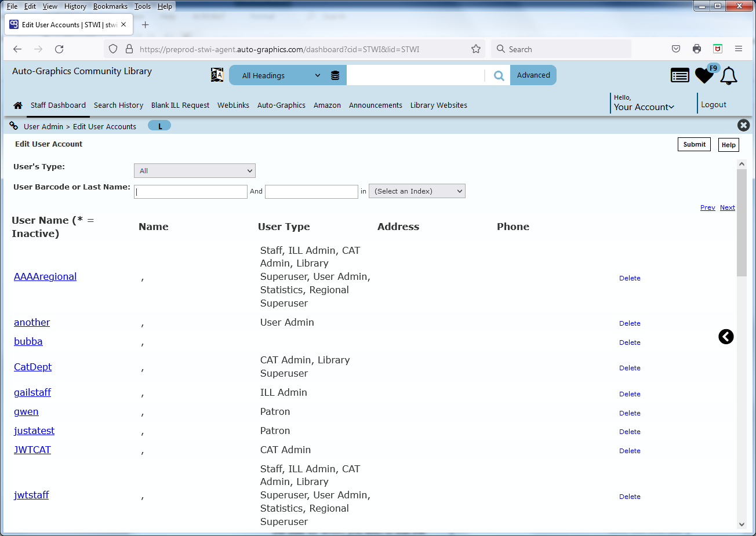Expand the User's Type dropdown

(x=195, y=171)
